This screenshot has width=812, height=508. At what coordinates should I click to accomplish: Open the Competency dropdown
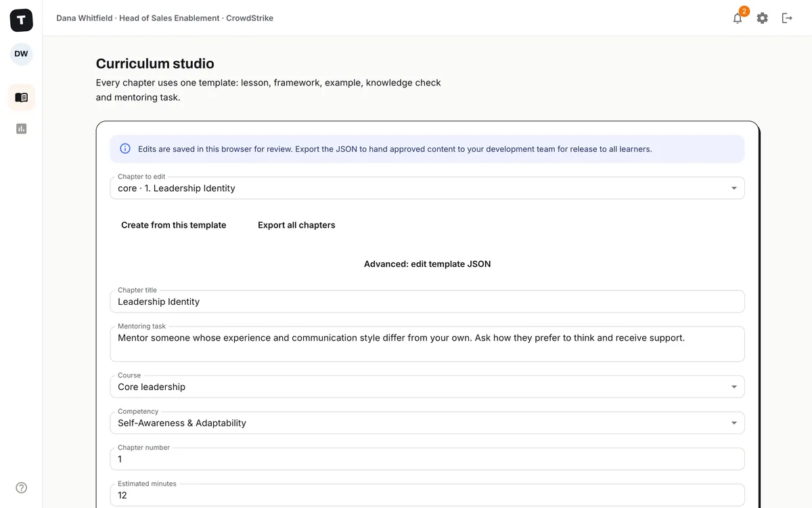(427, 423)
